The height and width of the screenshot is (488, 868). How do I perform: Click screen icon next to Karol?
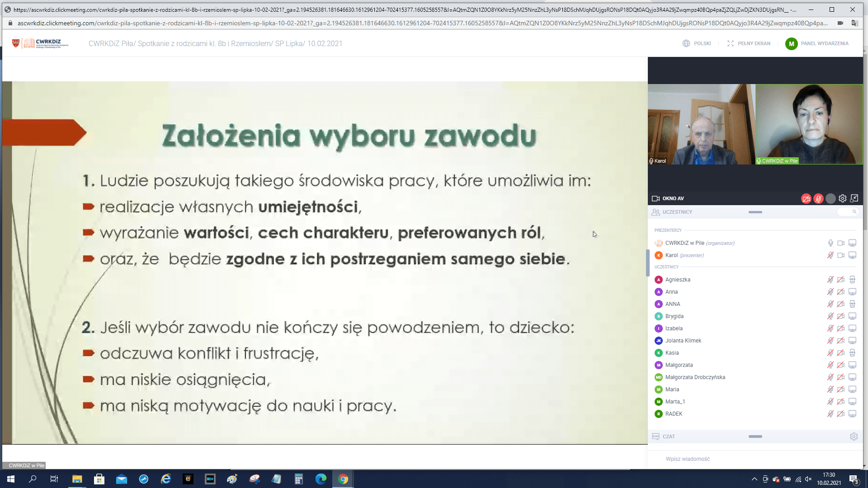pyautogui.click(x=853, y=255)
